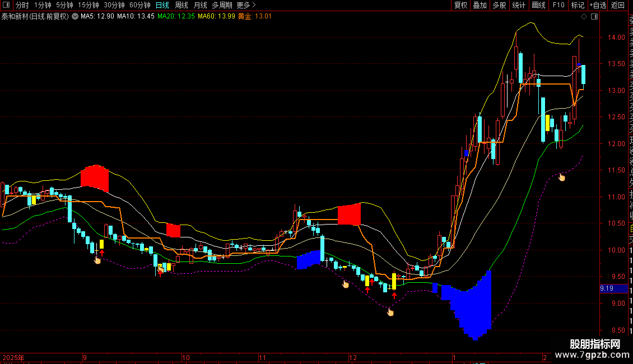Click the 泰和新材(日线.前复权) chart title
This screenshot has width=633, height=364.
coord(35,16)
